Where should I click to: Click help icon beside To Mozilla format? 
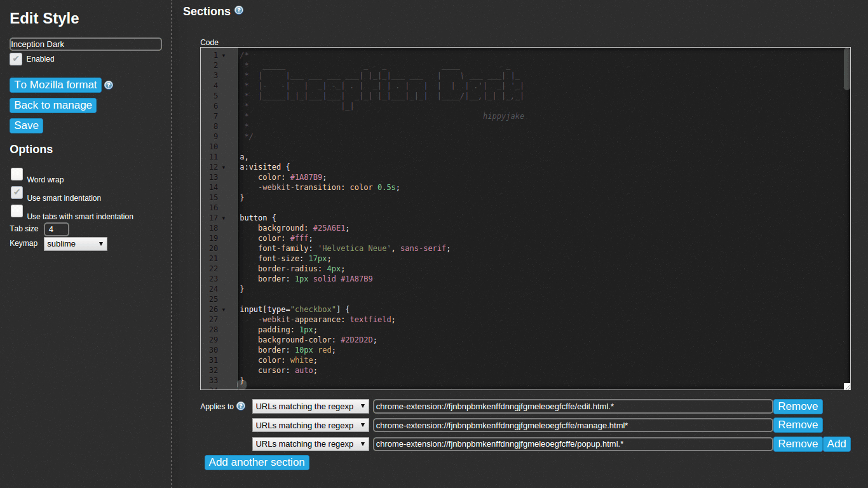(x=109, y=85)
